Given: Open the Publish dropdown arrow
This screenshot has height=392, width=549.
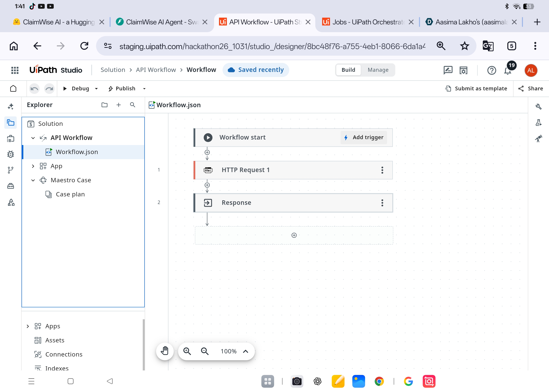Looking at the screenshot, I should click(144, 89).
